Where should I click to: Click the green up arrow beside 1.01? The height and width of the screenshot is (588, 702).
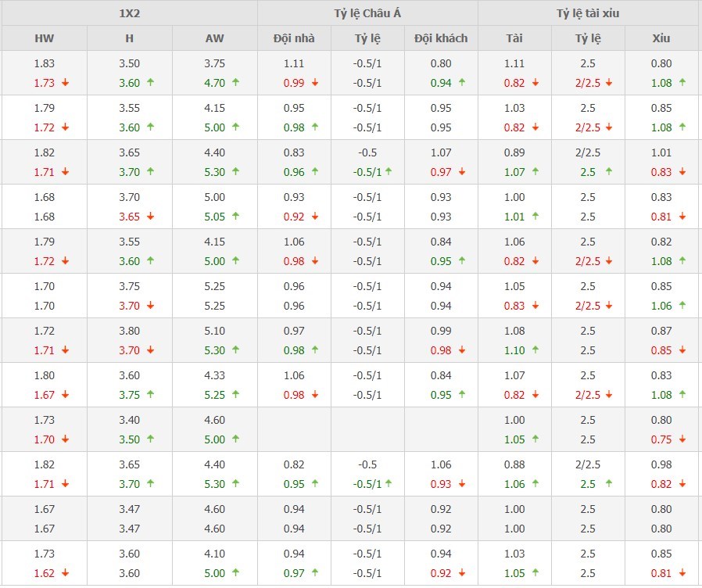tap(535, 216)
